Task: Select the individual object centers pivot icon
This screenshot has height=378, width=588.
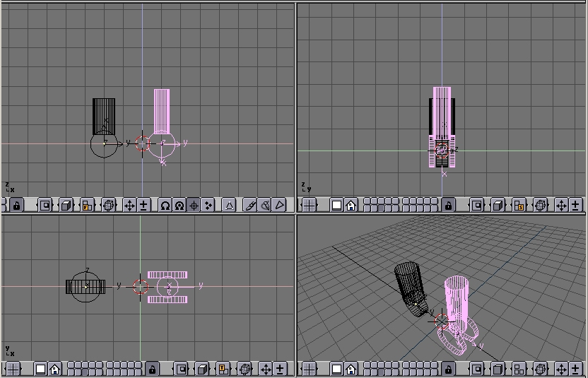Action: click(x=208, y=205)
